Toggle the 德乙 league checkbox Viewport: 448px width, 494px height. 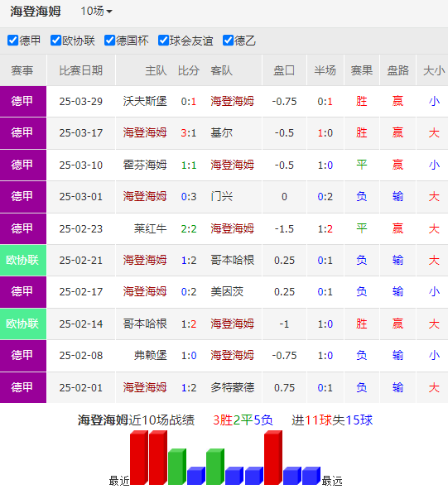(228, 41)
